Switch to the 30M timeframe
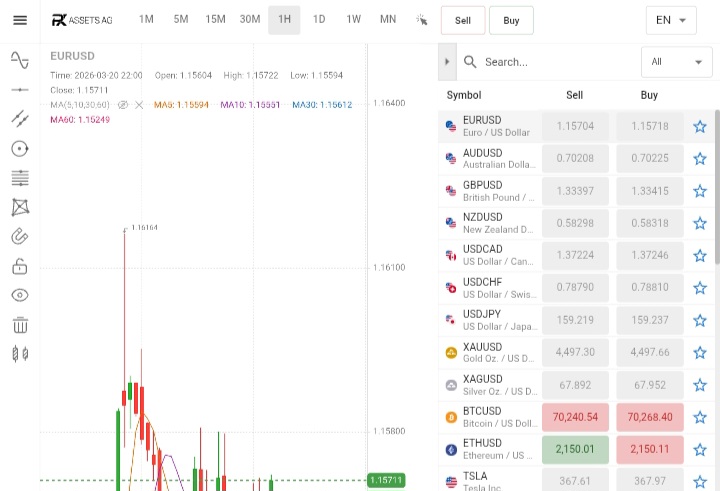Screen dimensions: 720x491 pos(250,19)
